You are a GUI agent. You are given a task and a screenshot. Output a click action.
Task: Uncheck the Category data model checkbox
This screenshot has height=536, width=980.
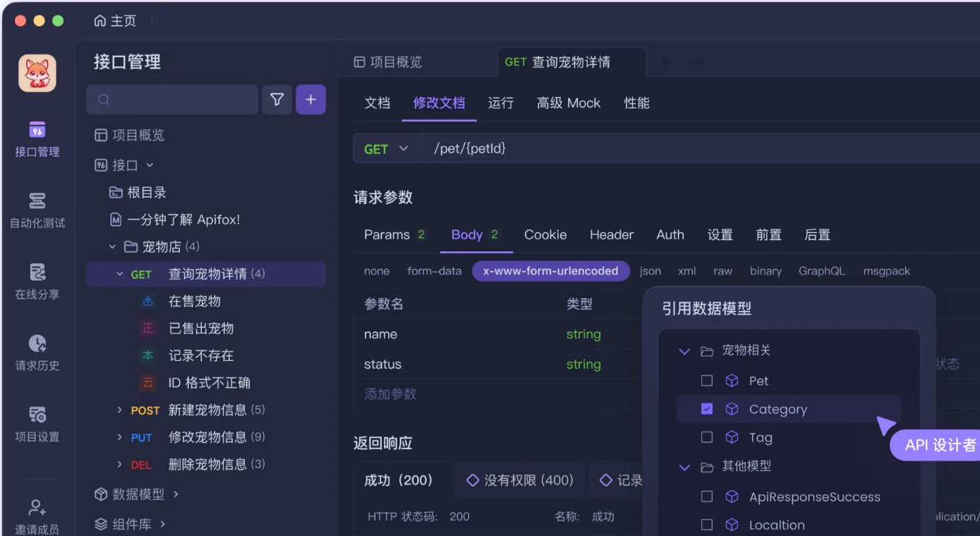[x=707, y=409]
